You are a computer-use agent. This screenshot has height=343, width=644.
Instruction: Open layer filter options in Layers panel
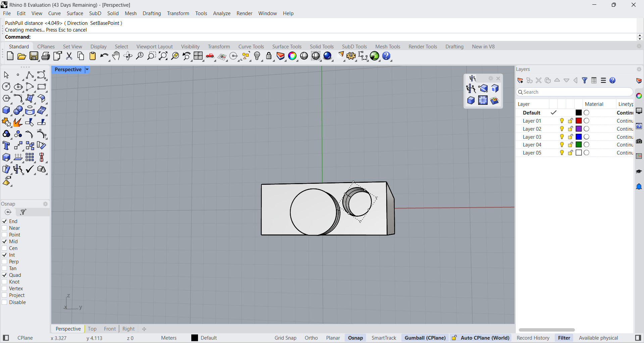click(x=585, y=80)
